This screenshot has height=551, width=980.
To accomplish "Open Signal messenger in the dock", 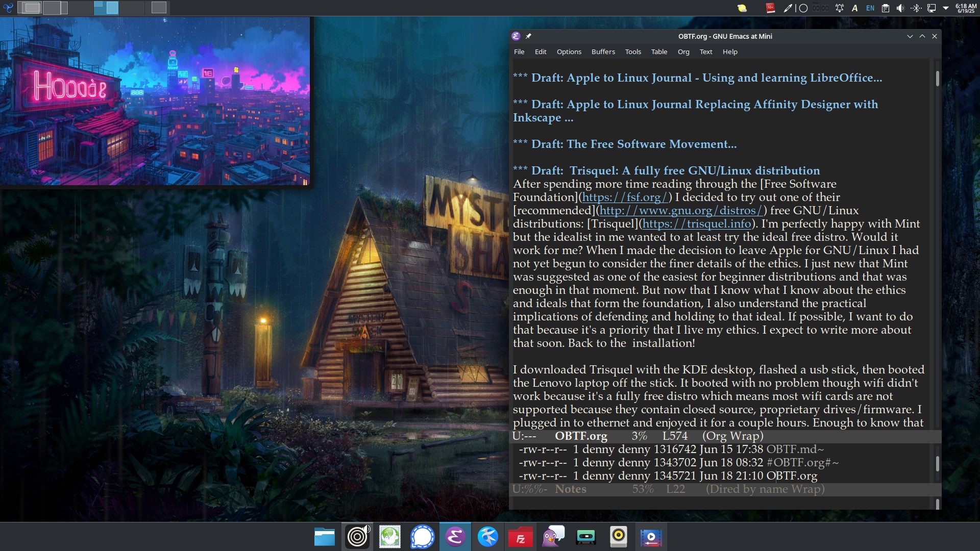I will 423,536.
